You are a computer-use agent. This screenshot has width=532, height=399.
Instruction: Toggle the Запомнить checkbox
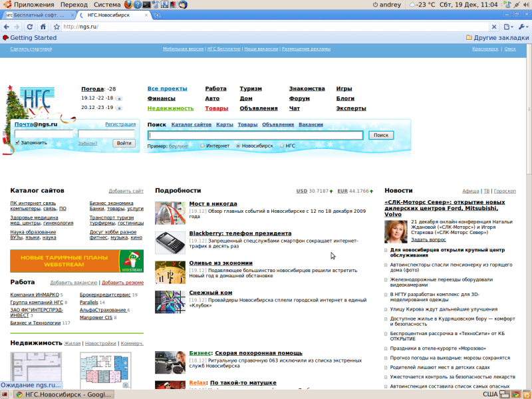[18, 142]
